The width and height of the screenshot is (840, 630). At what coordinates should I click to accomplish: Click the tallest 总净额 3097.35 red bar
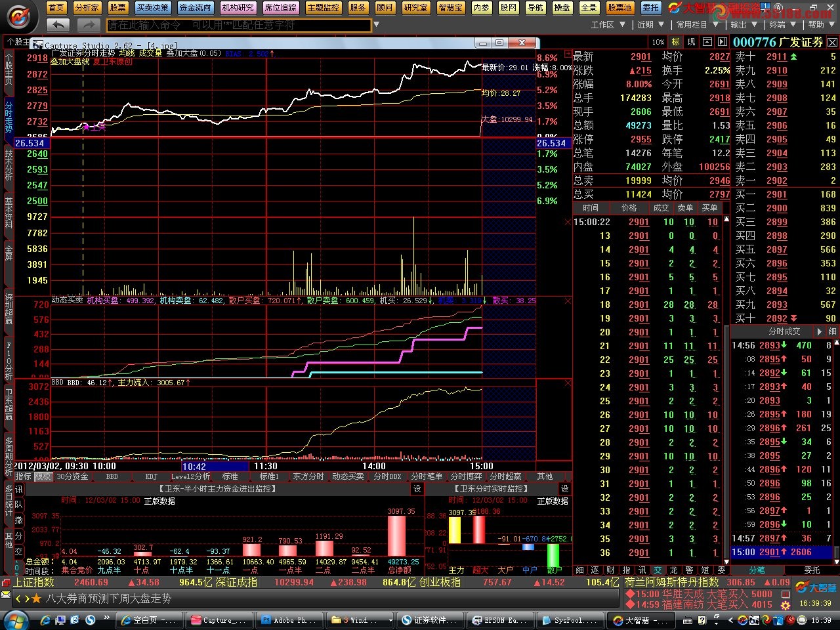(x=396, y=535)
